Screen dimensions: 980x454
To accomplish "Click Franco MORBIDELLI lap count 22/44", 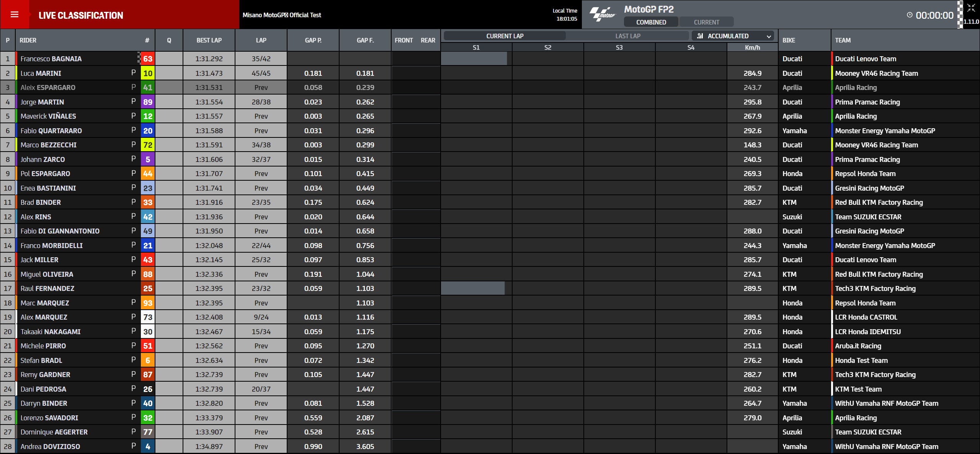I will (x=261, y=245).
